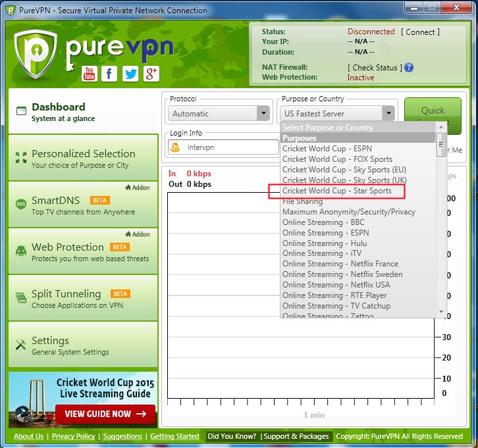Viewport: 478px width, 448px height.
Task: Open PureVPN Google Plus icon
Action: pos(151,74)
